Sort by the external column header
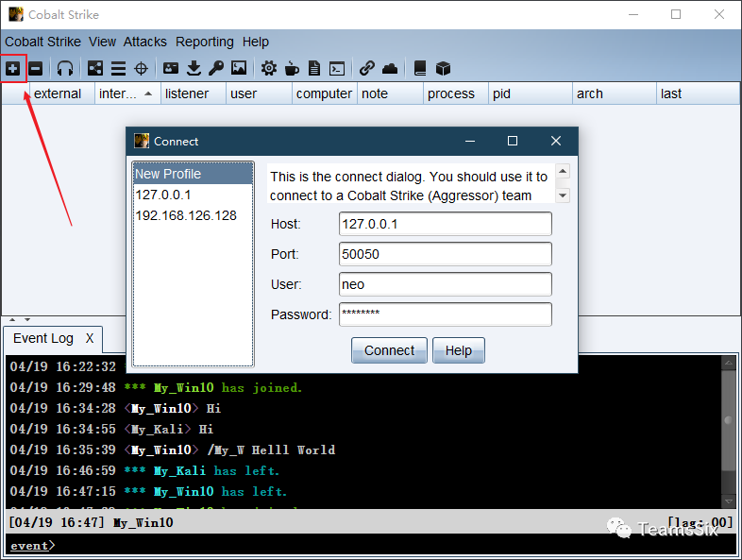 [62, 93]
